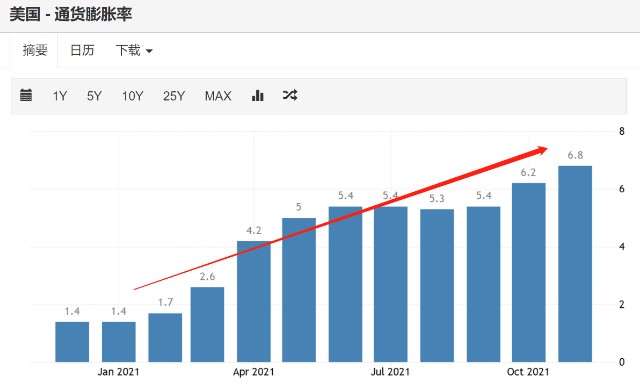The height and width of the screenshot is (391, 640).
Task: Show MAX time range
Action: (218, 96)
